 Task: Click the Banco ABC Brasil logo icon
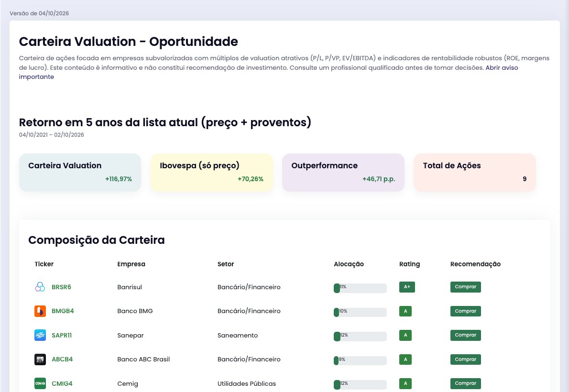40,359
